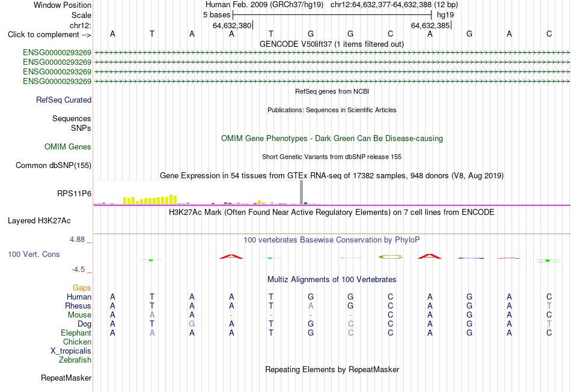
Task: Click the 'Multiz Alignments of 100 Vertebrates' title
Action: tap(332, 280)
